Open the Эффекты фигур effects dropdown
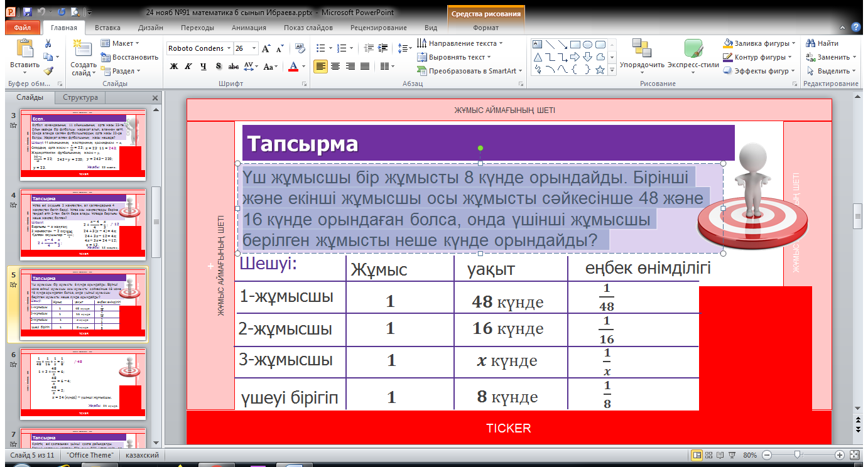Image resolution: width=868 pixels, height=467 pixels. coord(759,71)
